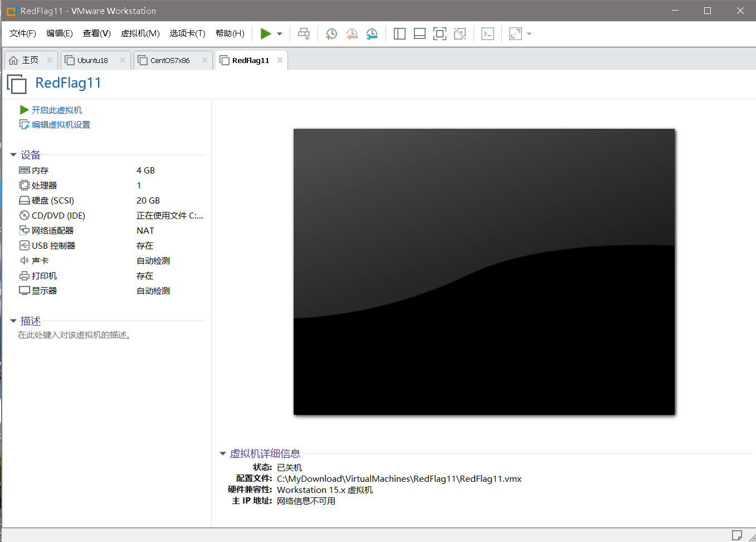Click the network adapter icon

(x=25, y=230)
